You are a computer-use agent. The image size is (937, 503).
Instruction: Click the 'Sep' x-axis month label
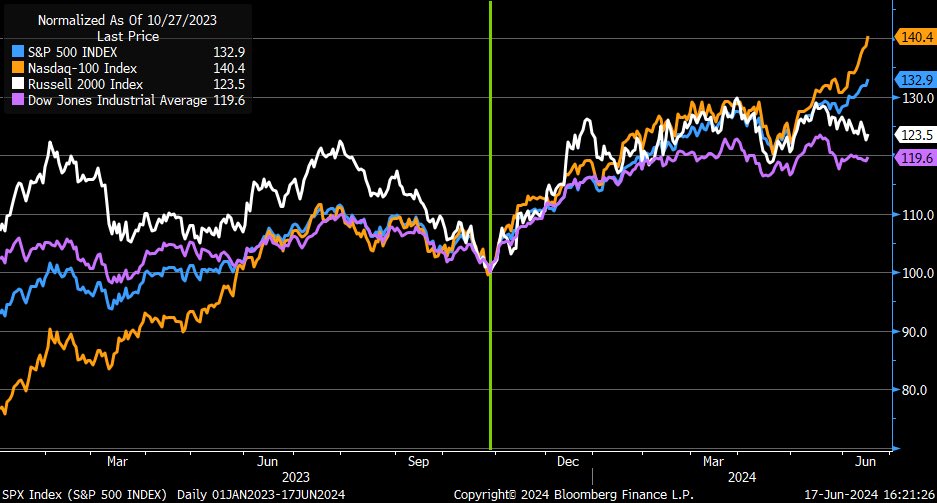[x=418, y=462]
